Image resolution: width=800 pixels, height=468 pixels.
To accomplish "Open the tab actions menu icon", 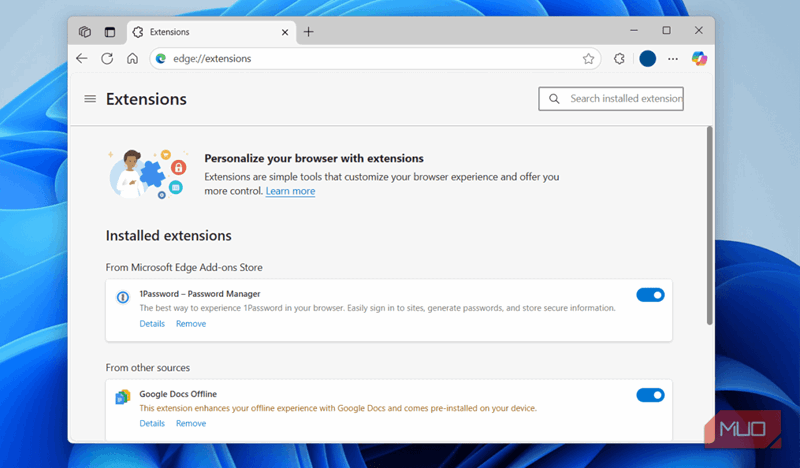I will tap(110, 32).
